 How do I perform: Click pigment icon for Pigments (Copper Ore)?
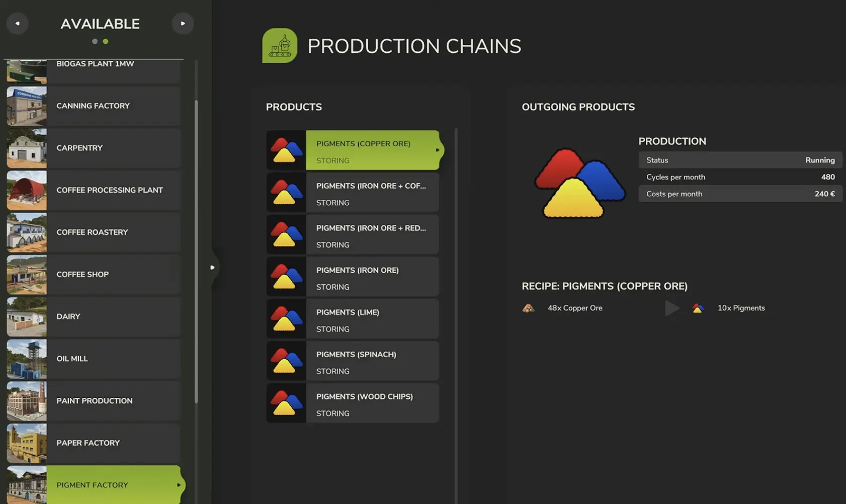286,150
